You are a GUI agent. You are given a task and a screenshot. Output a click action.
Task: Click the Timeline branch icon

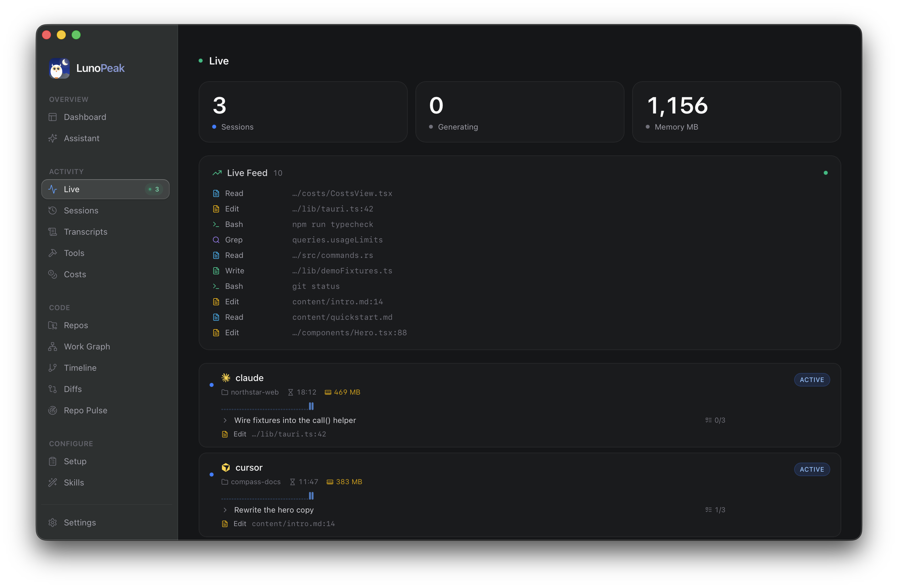[53, 368]
